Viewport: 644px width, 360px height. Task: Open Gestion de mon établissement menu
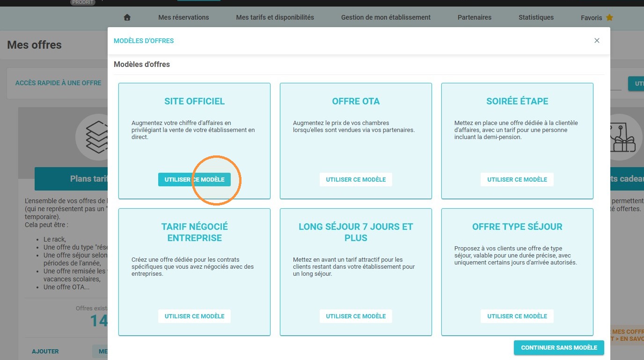pos(386,17)
